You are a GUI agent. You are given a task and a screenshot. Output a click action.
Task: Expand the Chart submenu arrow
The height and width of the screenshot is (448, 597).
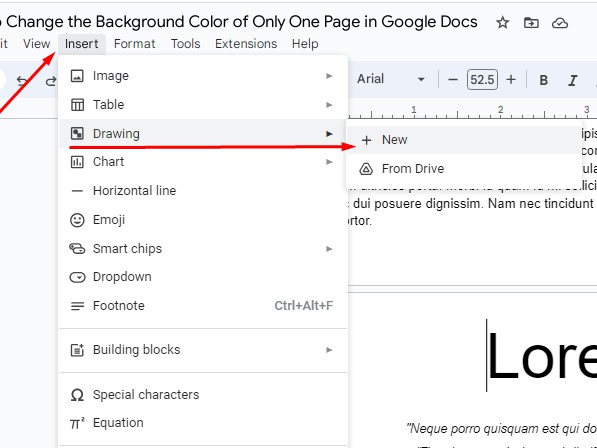(329, 162)
